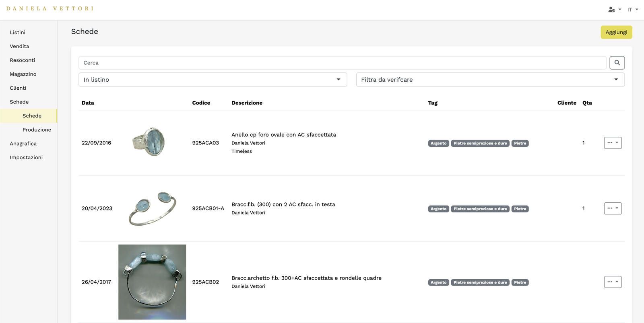Click the oval ring product thumbnail
644x323 pixels.
tap(149, 142)
